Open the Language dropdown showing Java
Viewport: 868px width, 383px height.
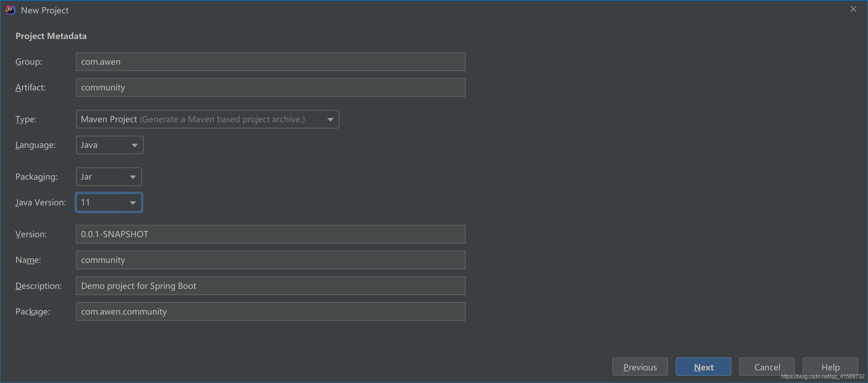pyautogui.click(x=109, y=145)
